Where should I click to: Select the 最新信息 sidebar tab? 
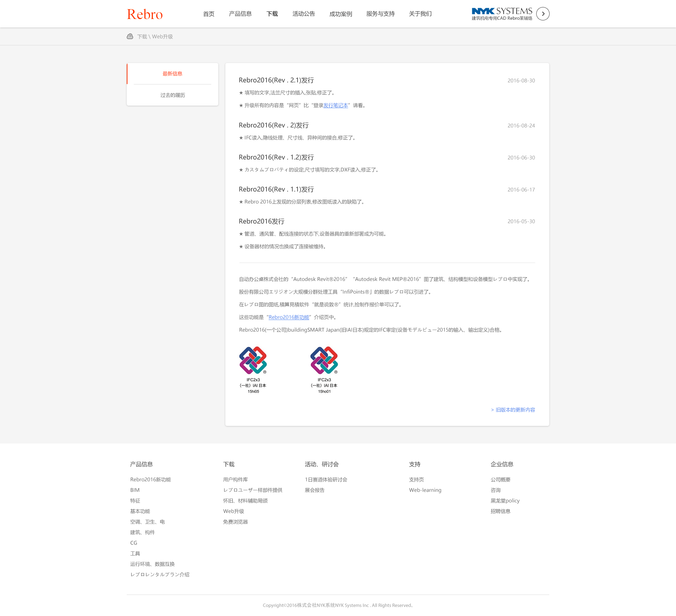tap(173, 74)
